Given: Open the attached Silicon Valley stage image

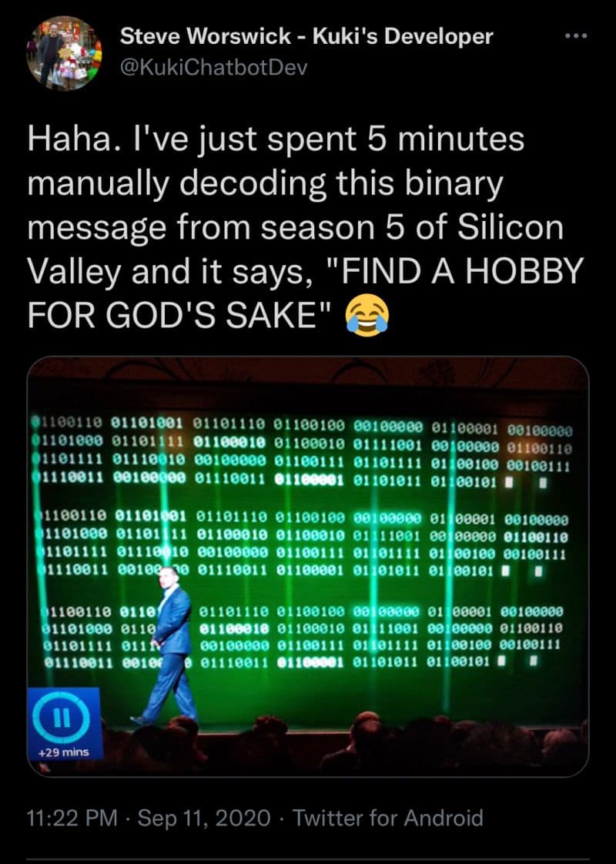Looking at the screenshot, I should click(x=308, y=567).
